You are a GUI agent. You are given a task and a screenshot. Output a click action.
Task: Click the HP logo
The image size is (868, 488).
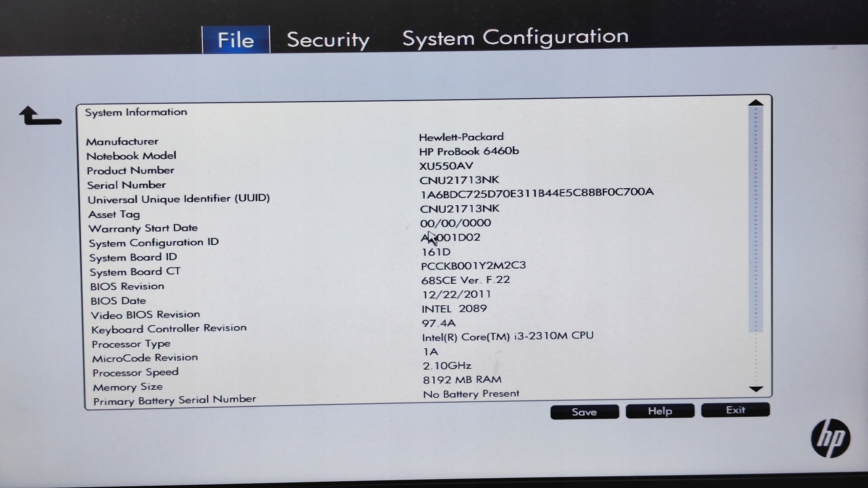click(x=830, y=438)
